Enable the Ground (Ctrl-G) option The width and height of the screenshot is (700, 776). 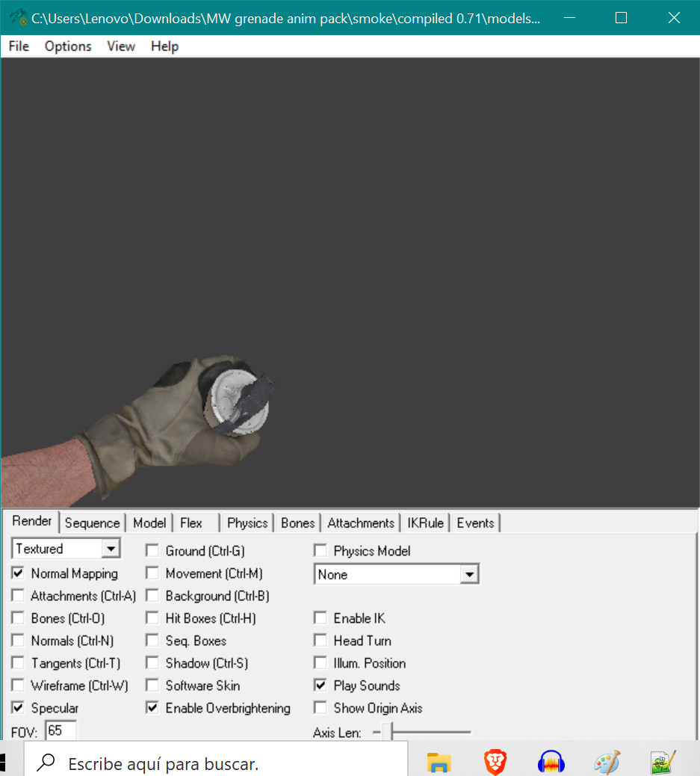152,550
